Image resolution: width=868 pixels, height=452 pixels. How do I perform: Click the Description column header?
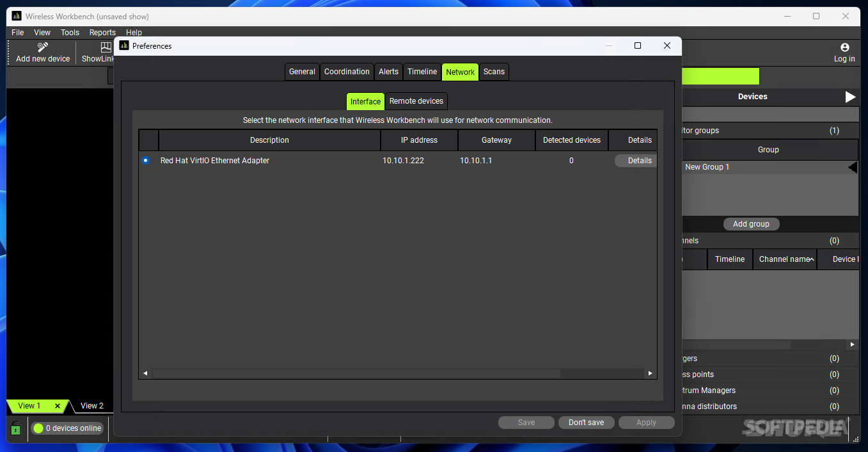click(x=269, y=140)
